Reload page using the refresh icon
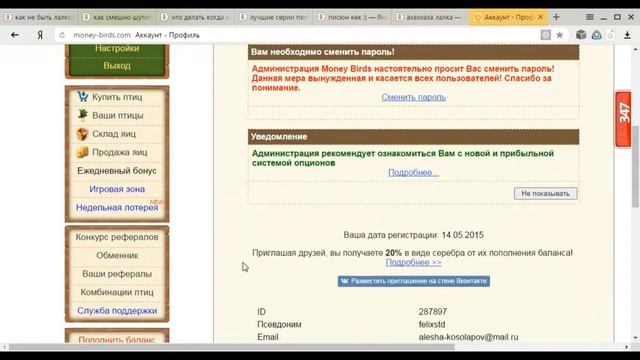 tap(62, 35)
